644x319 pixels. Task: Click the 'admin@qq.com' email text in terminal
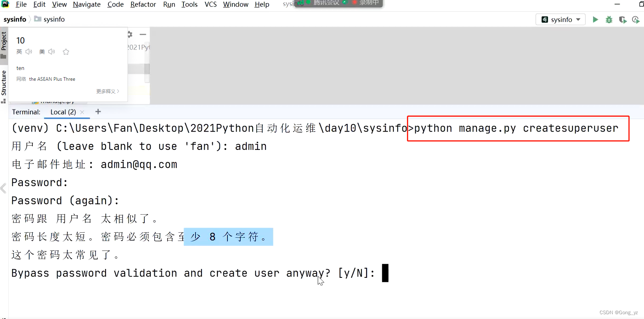(x=139, y=164)
